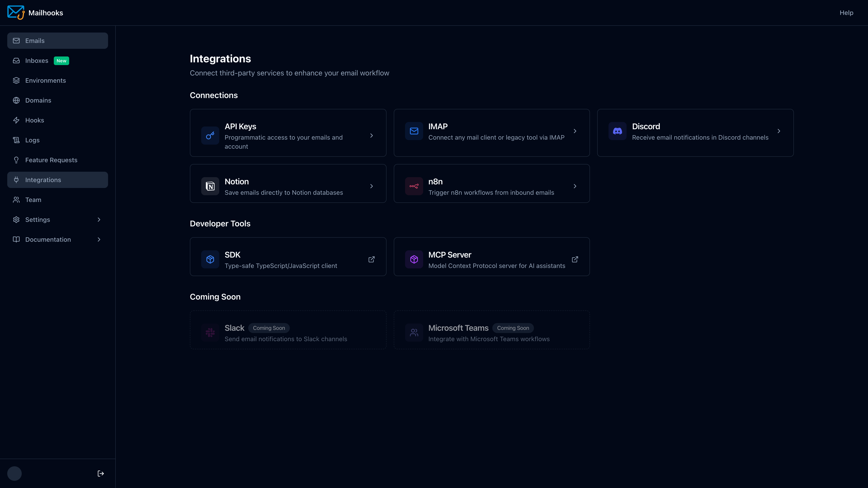Image resolution: width=868 pixels, height=488 pixels.
Task: Click the Mailhooks envelope logo icon
Action: (x=16, y=12)
